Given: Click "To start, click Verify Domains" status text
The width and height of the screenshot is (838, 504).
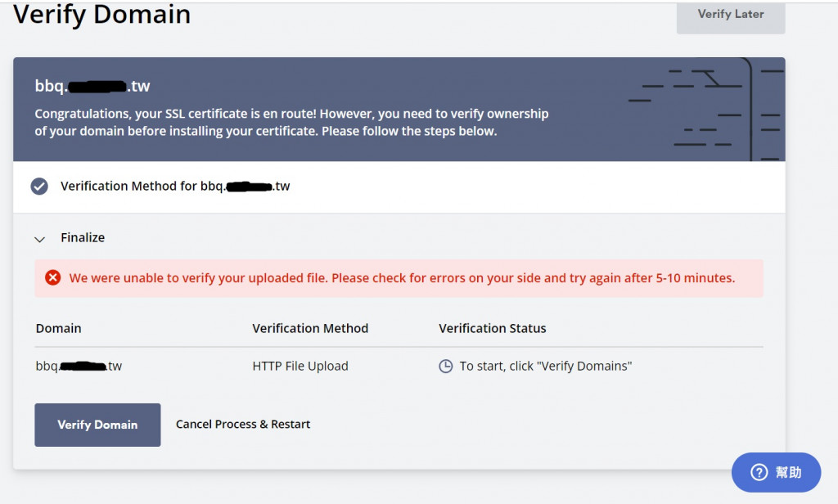Looking at the screenshot, I should pos(545,367).
